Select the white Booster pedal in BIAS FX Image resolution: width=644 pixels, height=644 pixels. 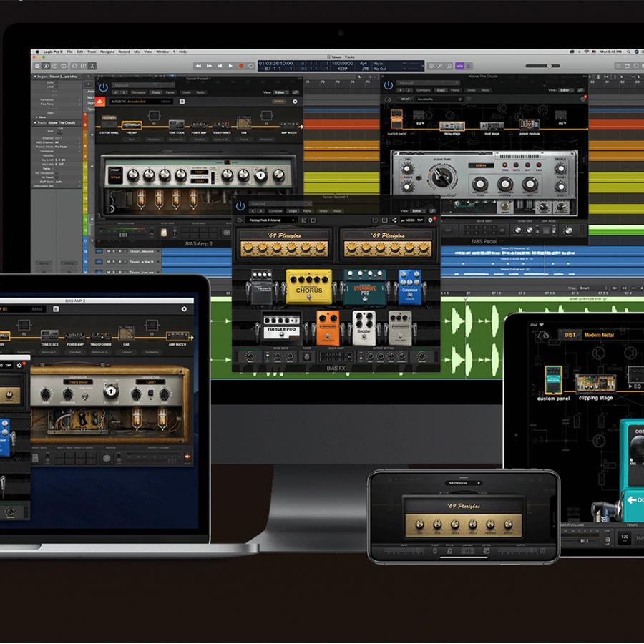click(364, 328)
